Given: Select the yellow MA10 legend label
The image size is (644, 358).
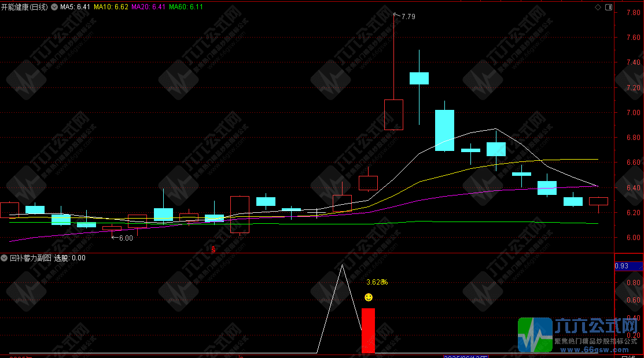Looking at the screenshot, I should click(x=111, y=7).
